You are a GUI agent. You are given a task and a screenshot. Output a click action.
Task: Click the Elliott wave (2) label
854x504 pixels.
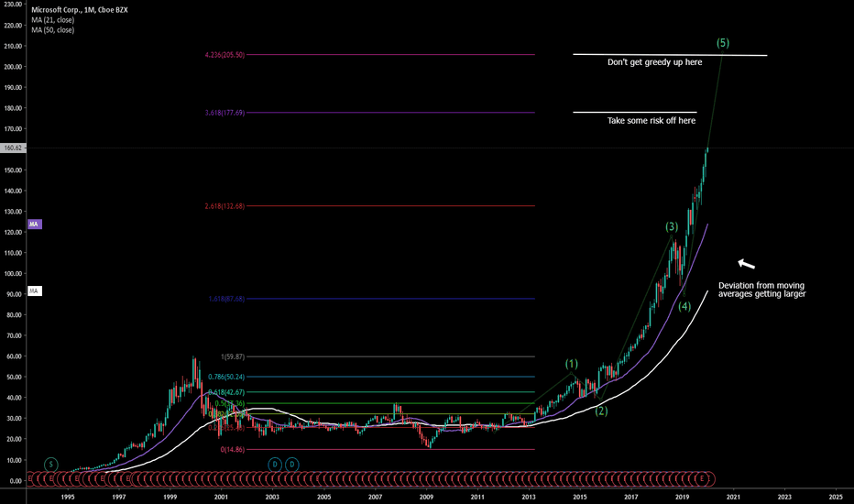coord(601,411)
